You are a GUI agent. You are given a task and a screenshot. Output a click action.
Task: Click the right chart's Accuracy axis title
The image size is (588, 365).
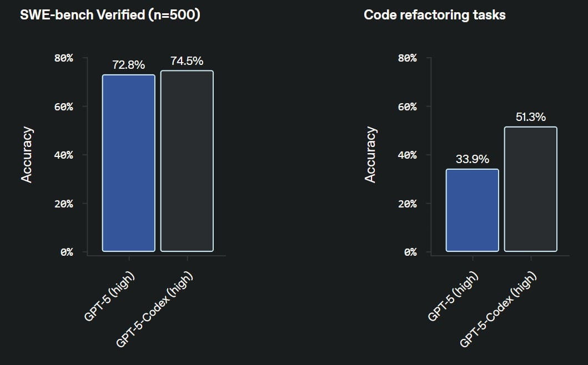pos(370,155)
